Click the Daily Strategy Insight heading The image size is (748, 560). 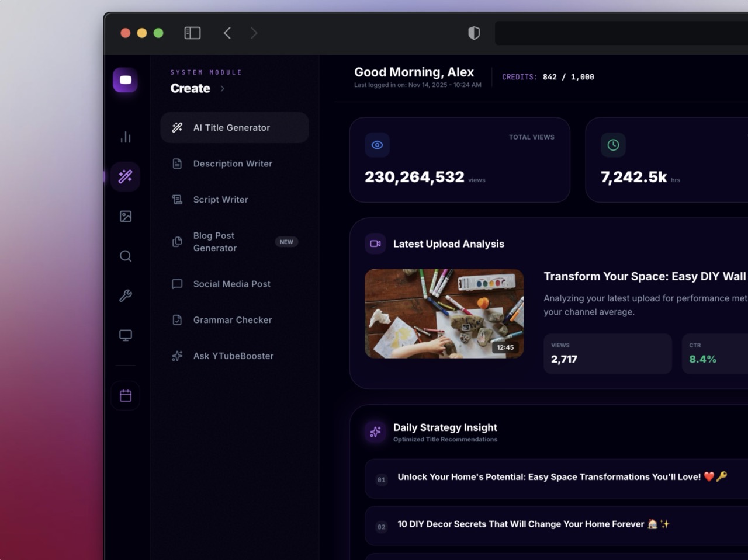click(445, 427)
